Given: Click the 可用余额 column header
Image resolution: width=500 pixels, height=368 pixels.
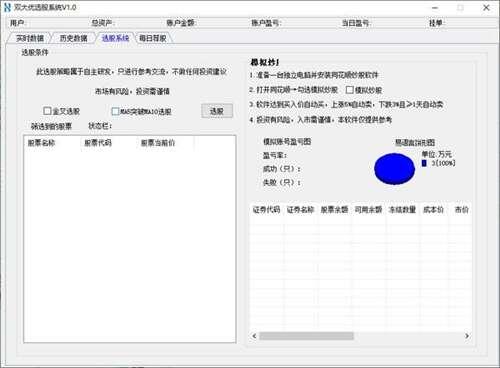Looking at the screenshot, I should tap(368, 210).
